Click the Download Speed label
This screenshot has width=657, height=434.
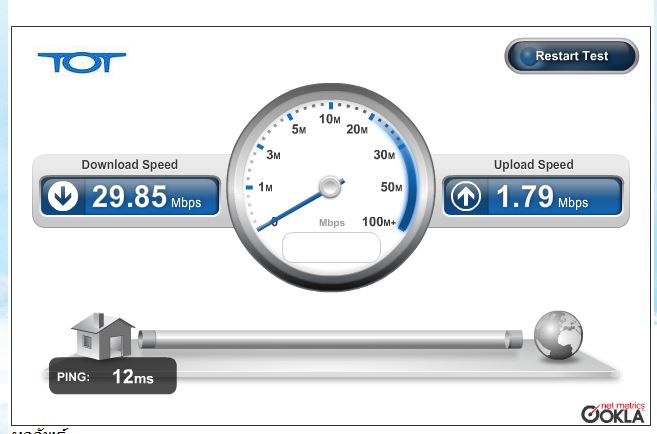tap(129, 165)
